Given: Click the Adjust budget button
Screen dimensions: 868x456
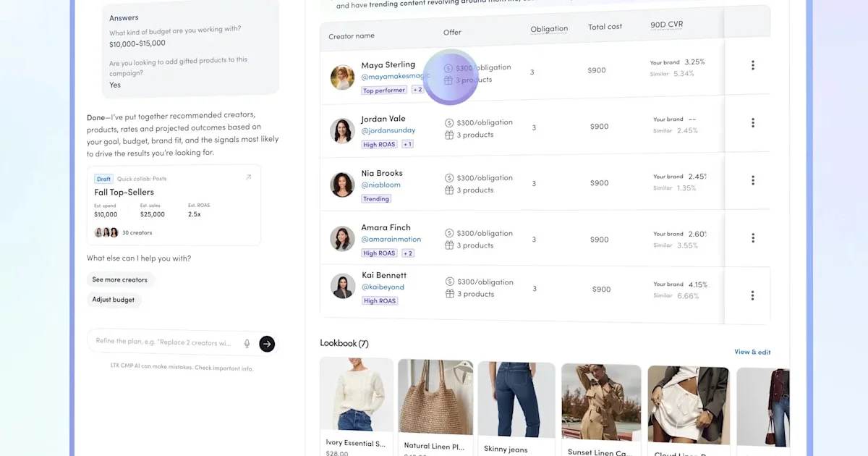Looking at the screenshot, I should click(x=114, y=300).
